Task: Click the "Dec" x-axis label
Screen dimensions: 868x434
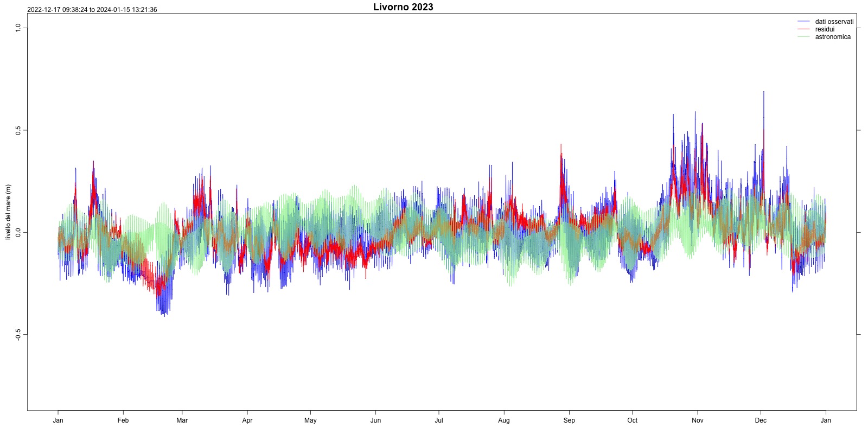Action: pyautogui.click(x=761, y=420)
